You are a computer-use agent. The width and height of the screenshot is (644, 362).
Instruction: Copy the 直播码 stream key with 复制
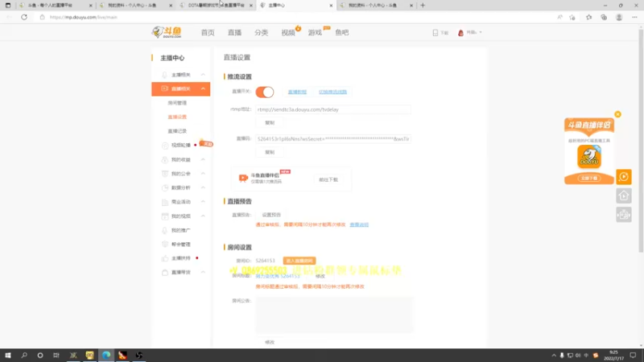coord(270,152)
